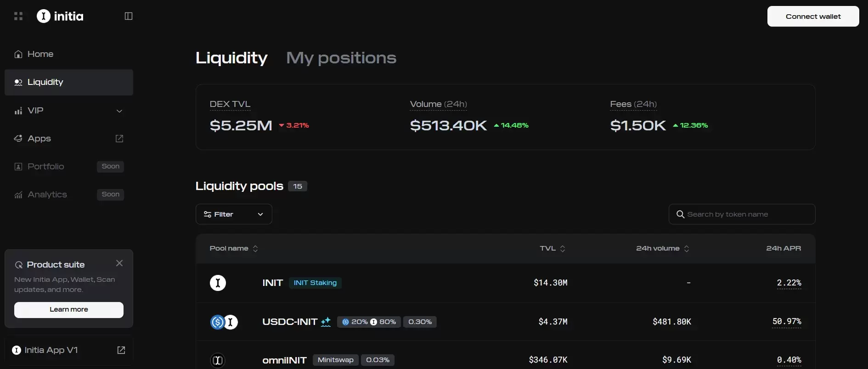Click the USDC-INIT pool token icons
The image size is (868, 369).
(x=224, y=322)
